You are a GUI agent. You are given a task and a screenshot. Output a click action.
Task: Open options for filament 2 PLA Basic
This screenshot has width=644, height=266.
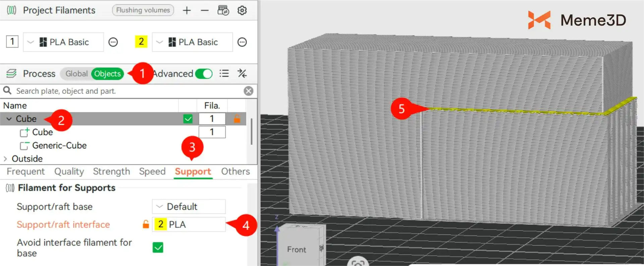[x=242, y=42]
